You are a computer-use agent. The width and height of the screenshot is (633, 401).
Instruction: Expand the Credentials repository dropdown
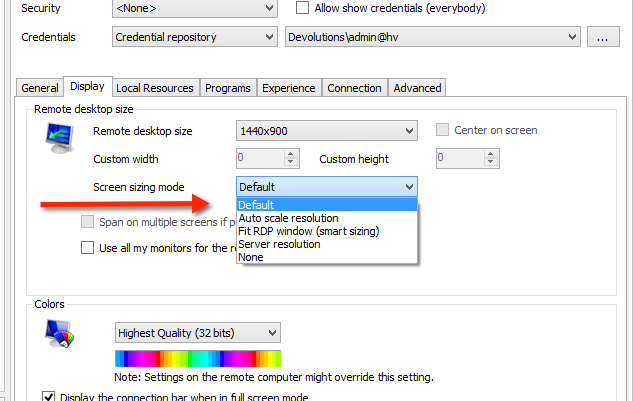(x=194, y=37)
